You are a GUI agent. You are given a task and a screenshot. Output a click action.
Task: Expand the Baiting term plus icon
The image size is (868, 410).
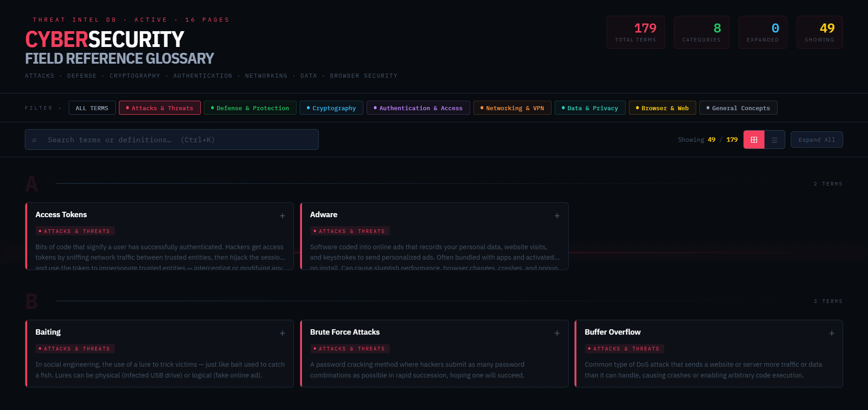[x=282, y=333]
